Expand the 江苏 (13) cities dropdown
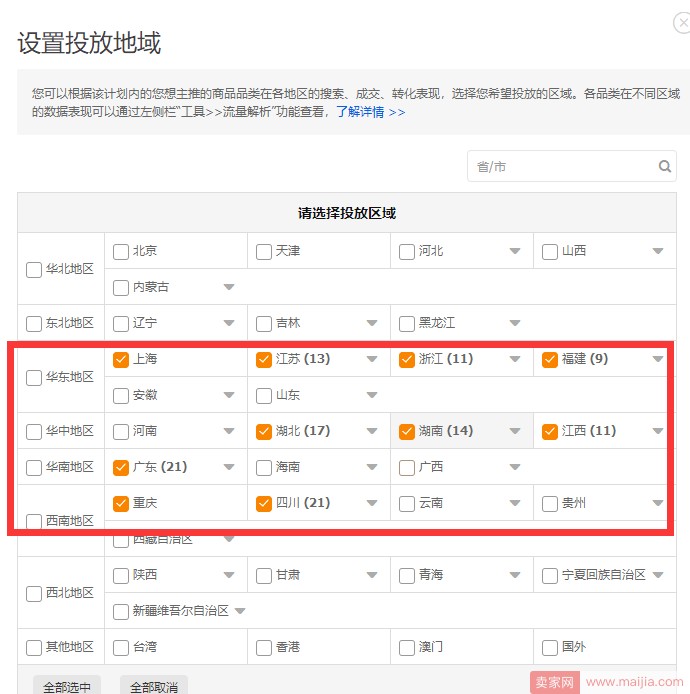690x694 pixels. click(x=372, y=359)
